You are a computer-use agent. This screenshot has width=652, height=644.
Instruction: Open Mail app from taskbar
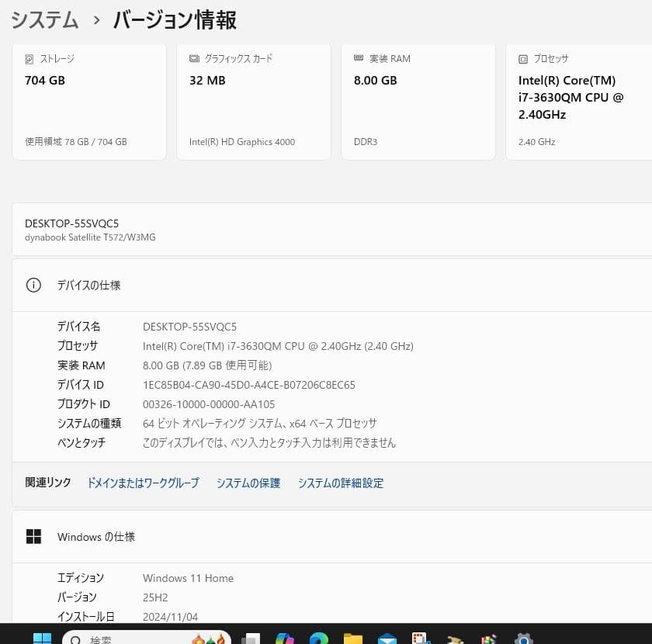[387, 639]
